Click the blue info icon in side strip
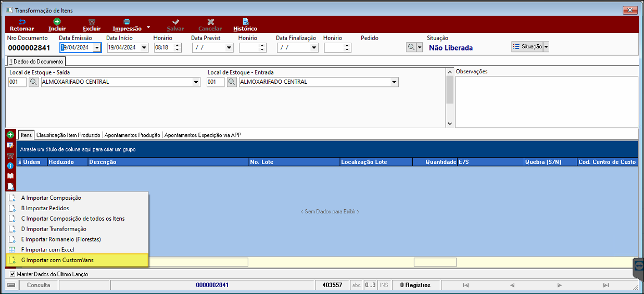Viewport: 644px width, 294px height. (x=10, y=165)
